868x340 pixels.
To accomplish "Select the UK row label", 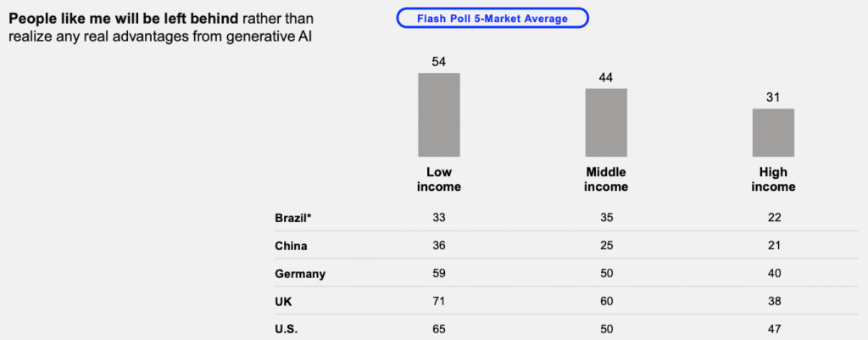I will click(x=284, y=301).
